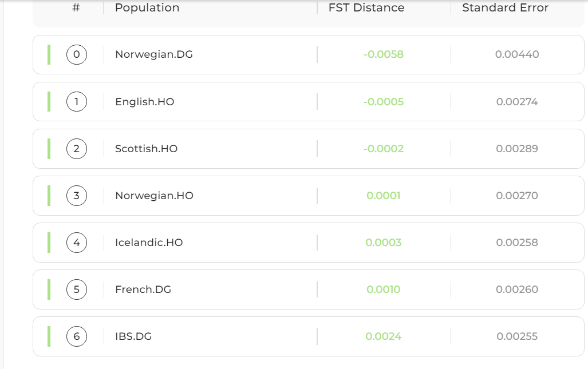Click the FST value -0.0058
This screenshot has height=369, width=588.
point(383,55)
